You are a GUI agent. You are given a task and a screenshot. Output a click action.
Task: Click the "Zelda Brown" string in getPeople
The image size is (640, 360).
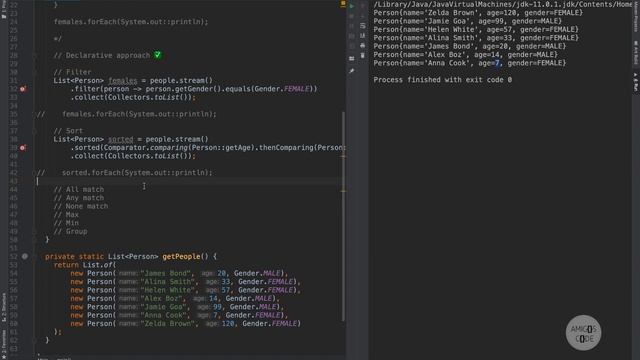[x=167, y=324]
